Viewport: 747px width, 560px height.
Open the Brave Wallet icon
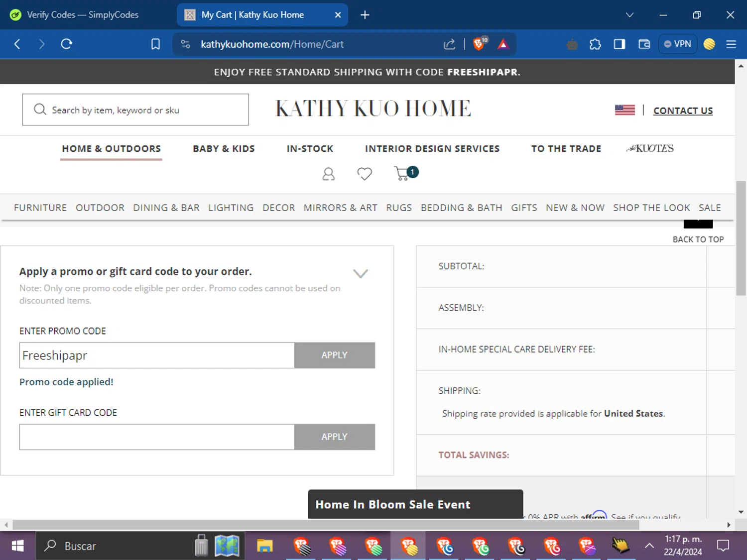tap(644, 44)
